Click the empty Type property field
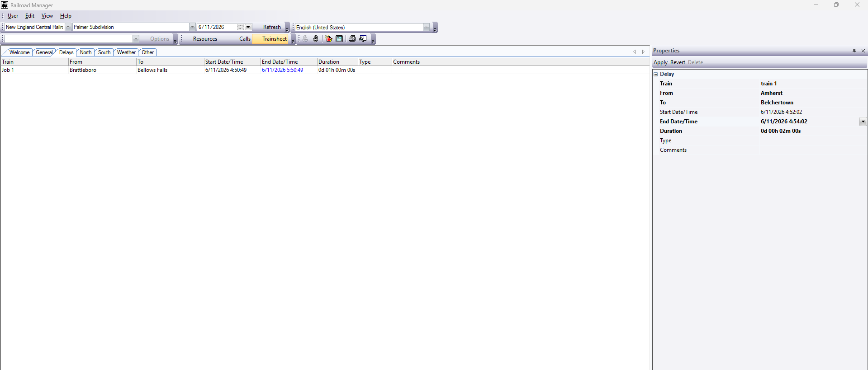868x370 pixels. [813, 141]
